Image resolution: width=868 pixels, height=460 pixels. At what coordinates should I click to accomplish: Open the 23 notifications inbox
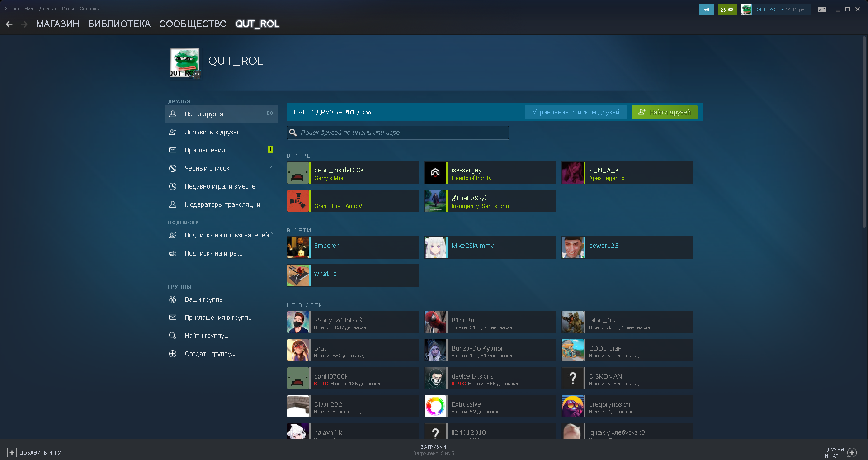pyautogui.click(x=727, y=9)
